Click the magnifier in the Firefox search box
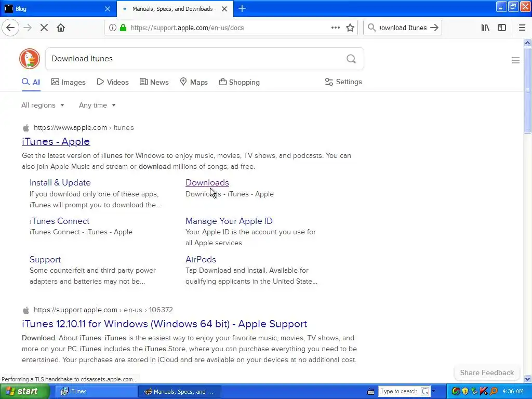532x399 pixels. coord(372,28)
